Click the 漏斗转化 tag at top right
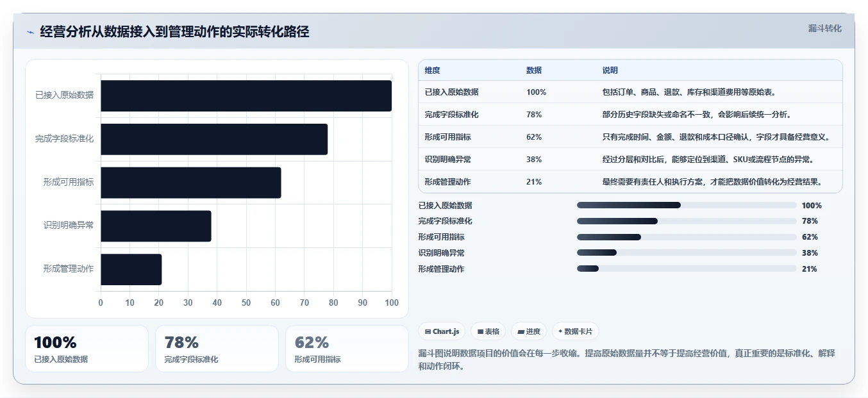Image resolution: width=868 pixels, height=398 pixels. 824,28
